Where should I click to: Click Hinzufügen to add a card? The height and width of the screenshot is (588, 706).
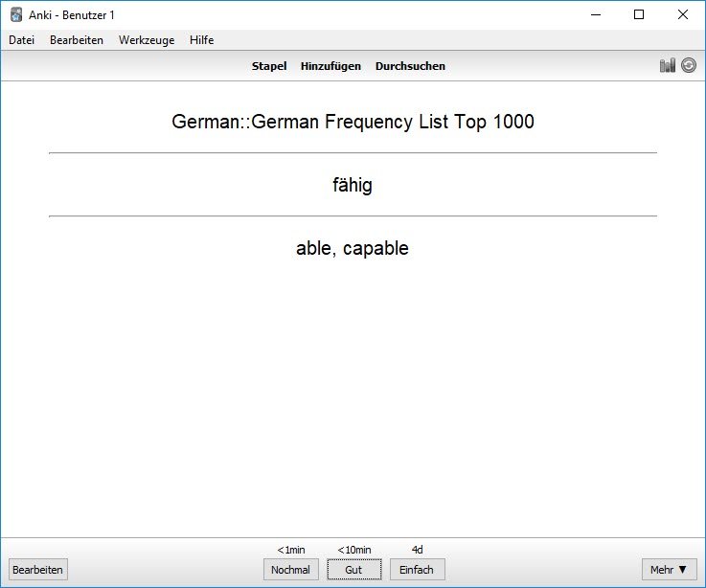(x=330, y=66)
